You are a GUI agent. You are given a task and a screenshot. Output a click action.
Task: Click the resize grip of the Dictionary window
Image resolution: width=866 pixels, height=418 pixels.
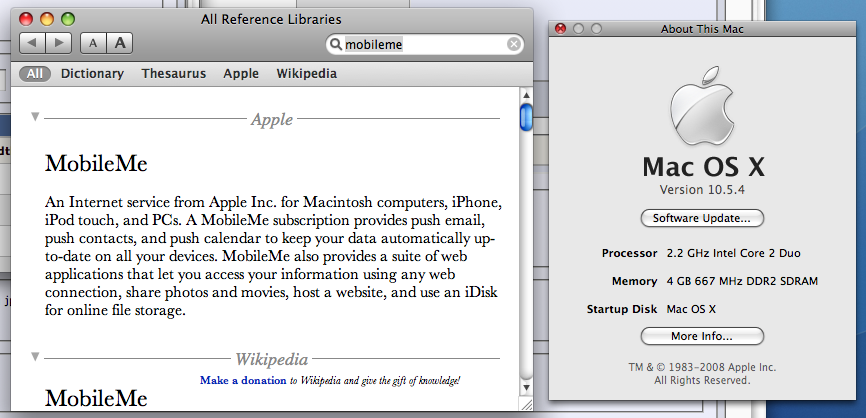point(527,404)
